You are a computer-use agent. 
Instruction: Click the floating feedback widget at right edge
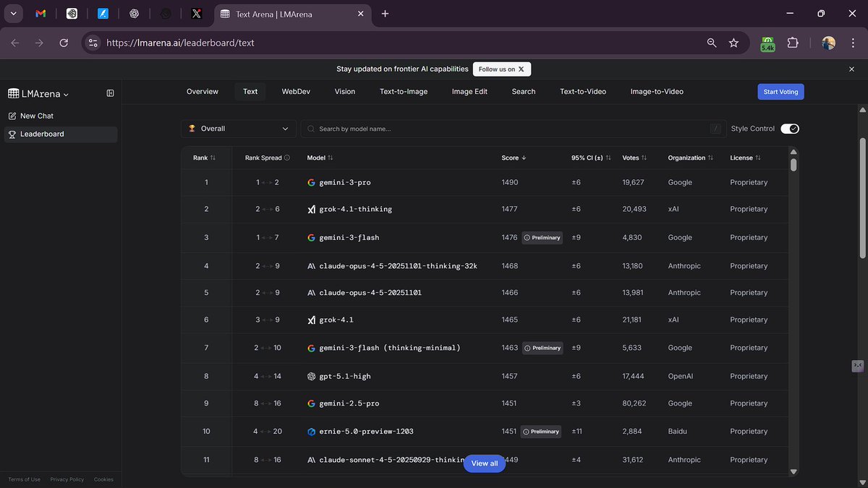click(x=858, y=366)
